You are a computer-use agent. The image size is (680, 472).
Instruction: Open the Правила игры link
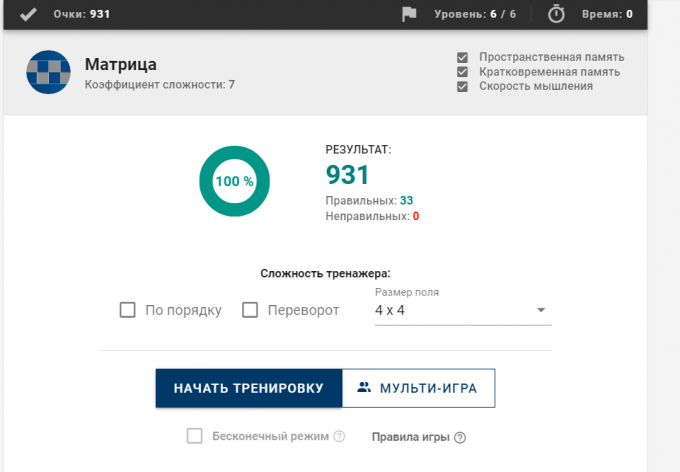(411, 437)
